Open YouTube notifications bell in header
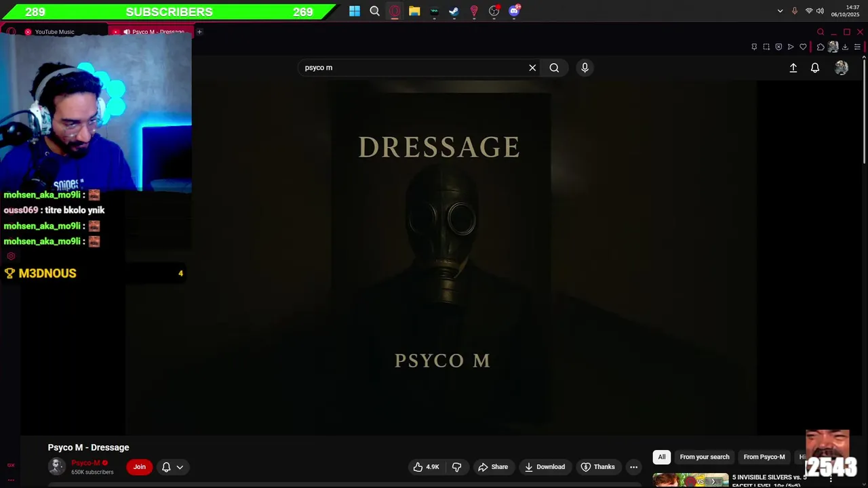Image resolution: width=868 pixels, height=488 pixels. [x=815, y=68]
